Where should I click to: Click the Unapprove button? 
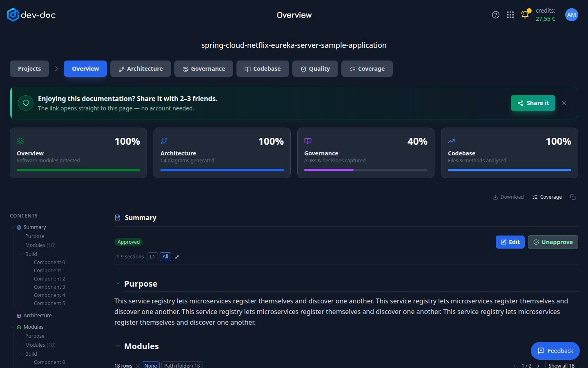(x=553, y=242)
